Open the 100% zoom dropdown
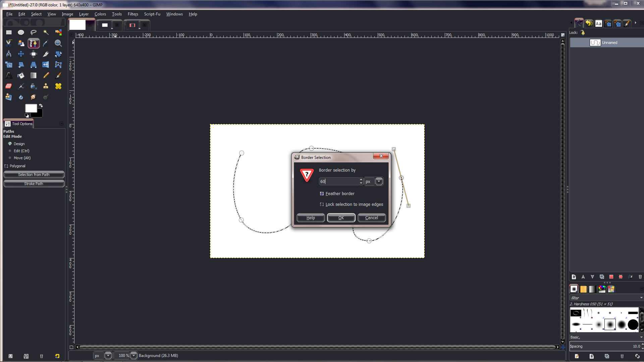The width and height of the screenshot is (644, 362). pyautogui.click(x=133, y=356)
